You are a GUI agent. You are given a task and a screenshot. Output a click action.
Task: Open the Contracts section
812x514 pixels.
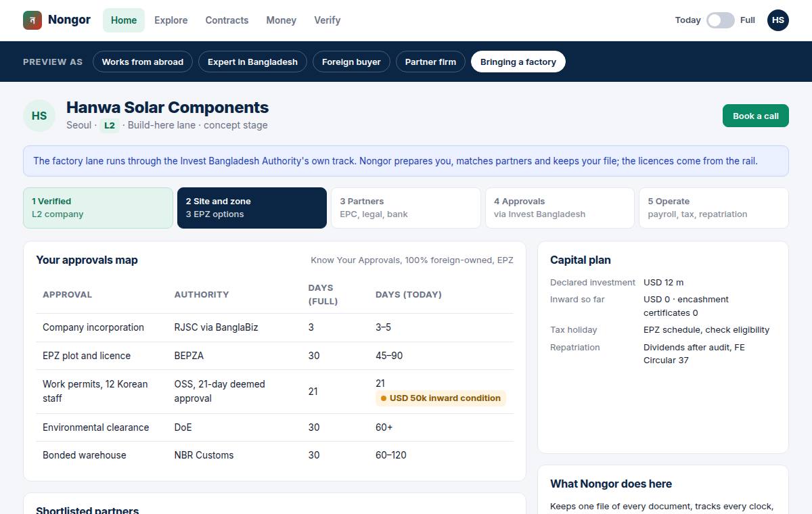(227, 20)
